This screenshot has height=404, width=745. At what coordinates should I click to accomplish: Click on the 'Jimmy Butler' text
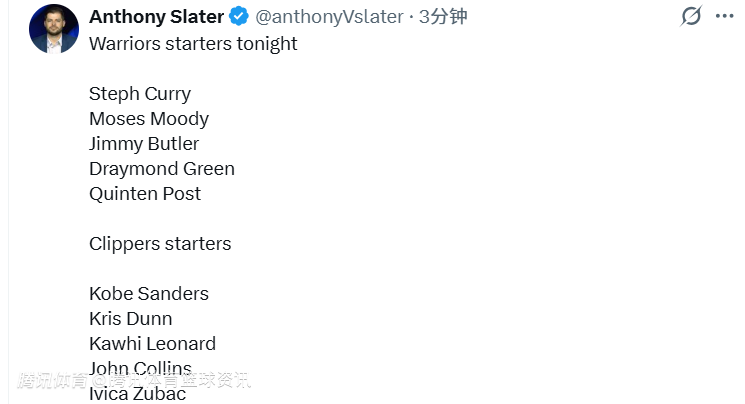(x=144, y=143)
